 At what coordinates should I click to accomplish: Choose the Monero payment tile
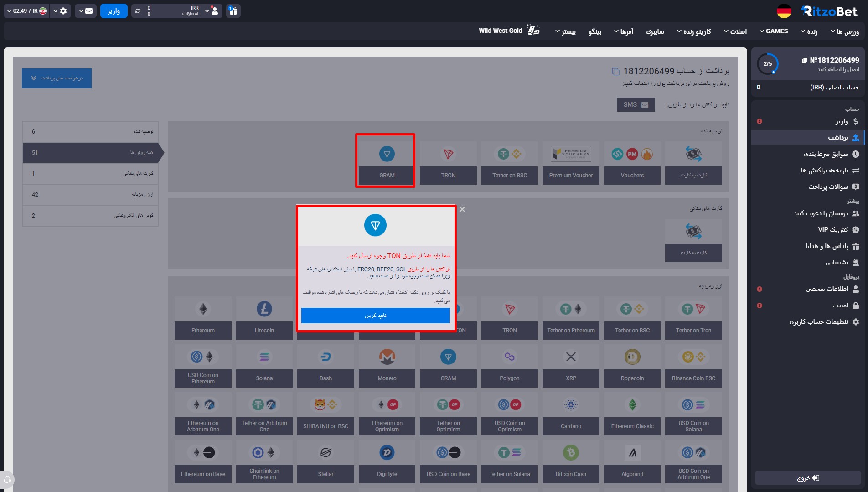[x=387, y=366]
